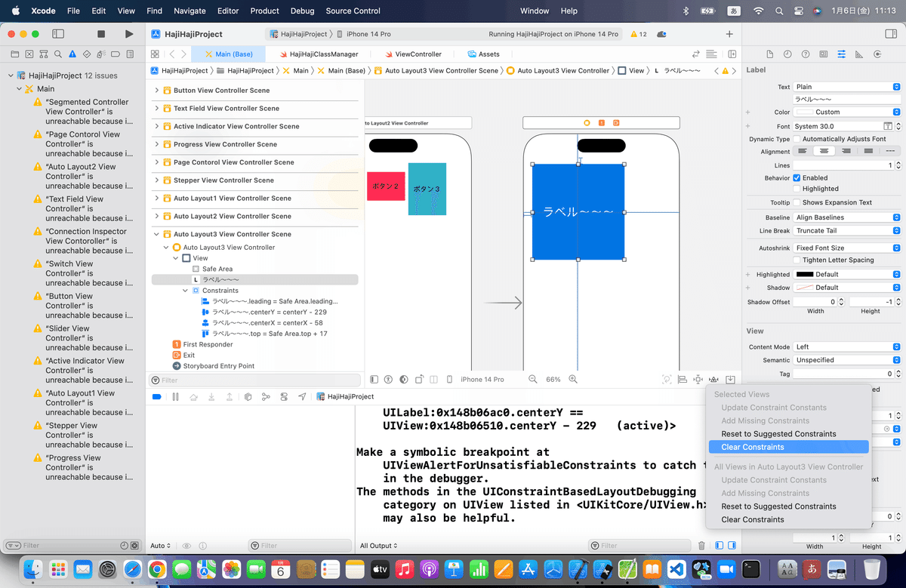Viewport: 906px width, 588px height.
Task: Click the pause execution debug button
Action: point(175,396)
